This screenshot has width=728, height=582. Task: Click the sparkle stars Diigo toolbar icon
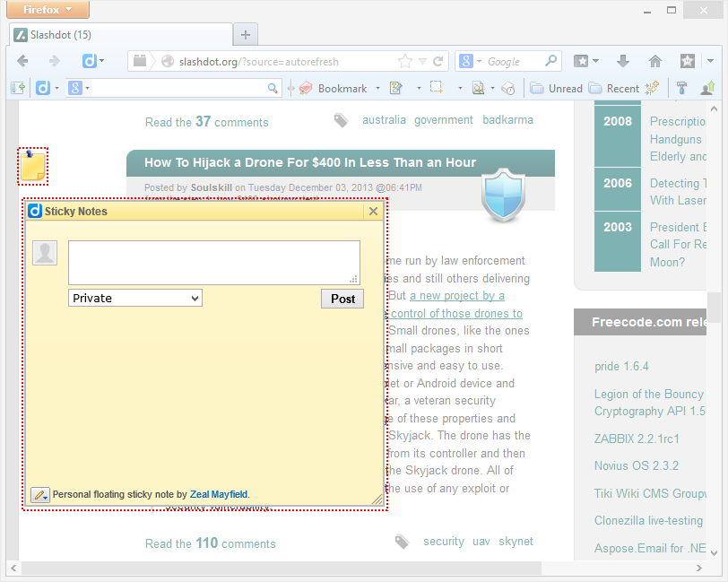coord(652,87)
